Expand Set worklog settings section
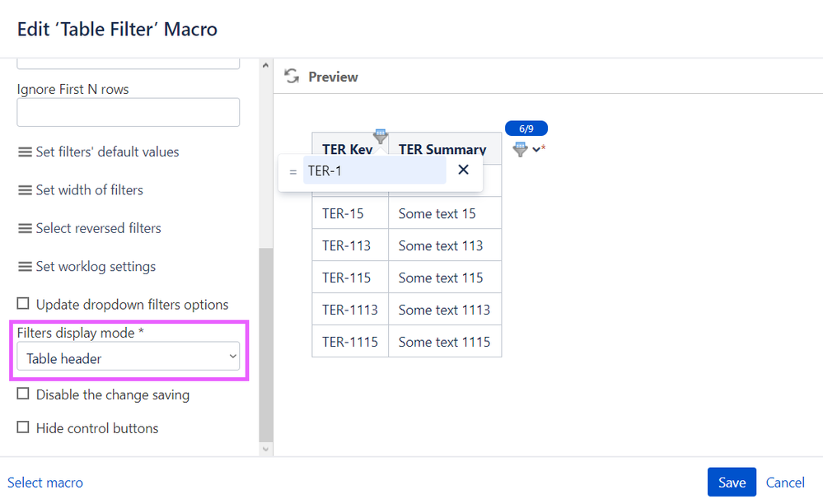 tap(87, 267)
